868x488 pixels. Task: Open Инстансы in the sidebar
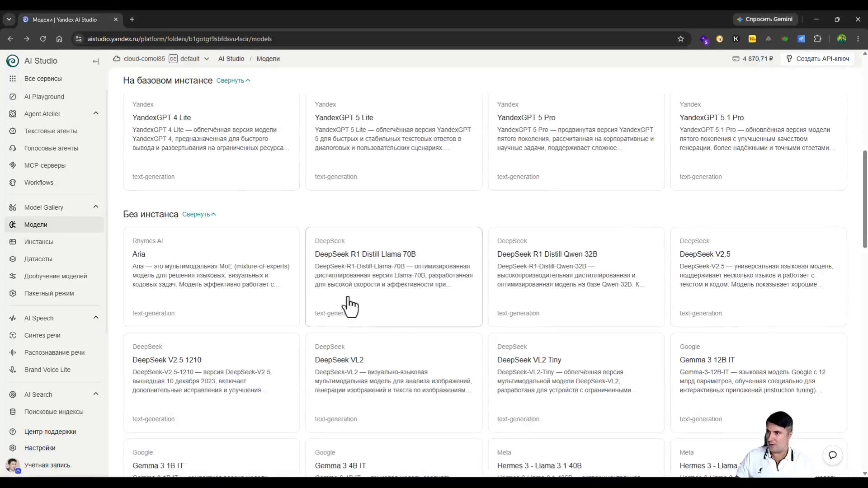pyautogui.click(x=54, y=242)
